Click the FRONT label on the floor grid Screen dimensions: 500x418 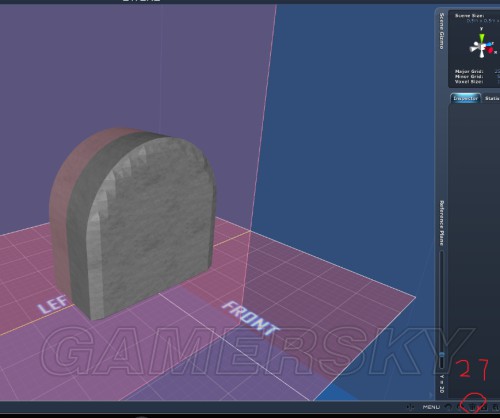coord(250,318)
